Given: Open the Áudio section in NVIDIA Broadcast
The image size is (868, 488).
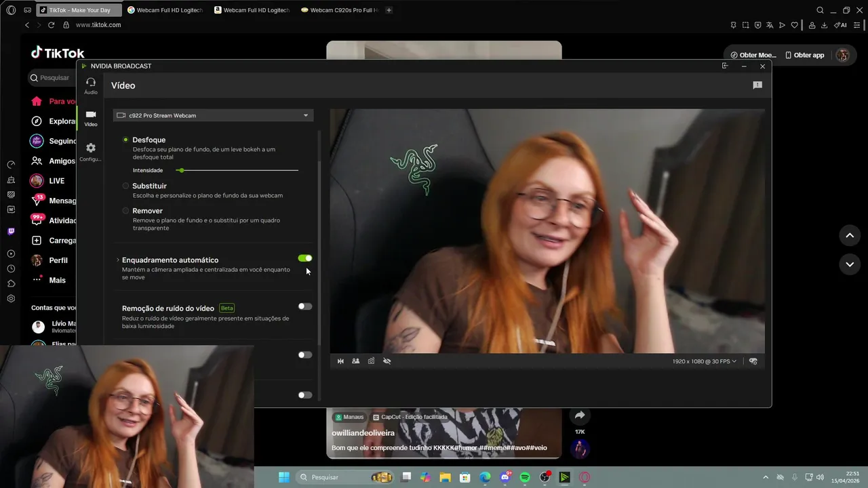Looking at the screenshot, I should click(x=91, y=85).
